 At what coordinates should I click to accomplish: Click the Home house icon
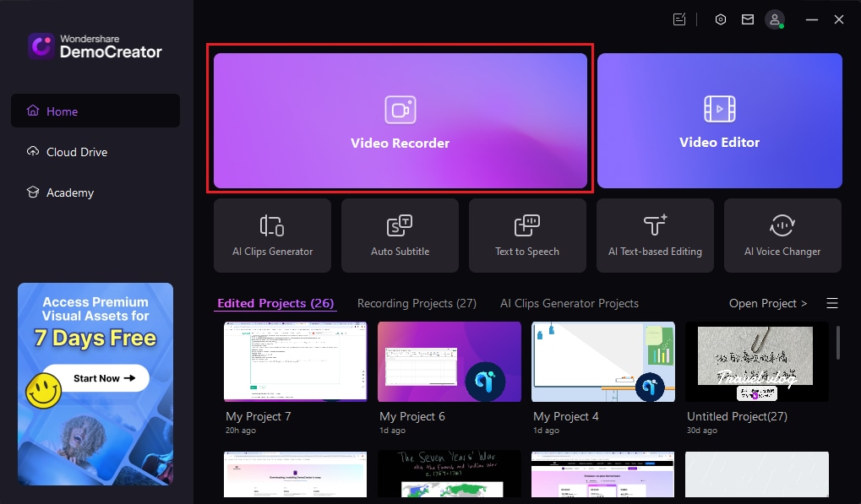(x=33, y=111)
